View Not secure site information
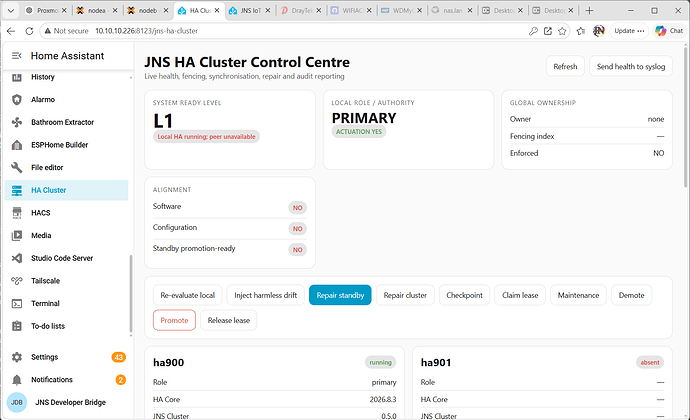The height and width of the screenshot is (420, 690). (x=66, y=31)
